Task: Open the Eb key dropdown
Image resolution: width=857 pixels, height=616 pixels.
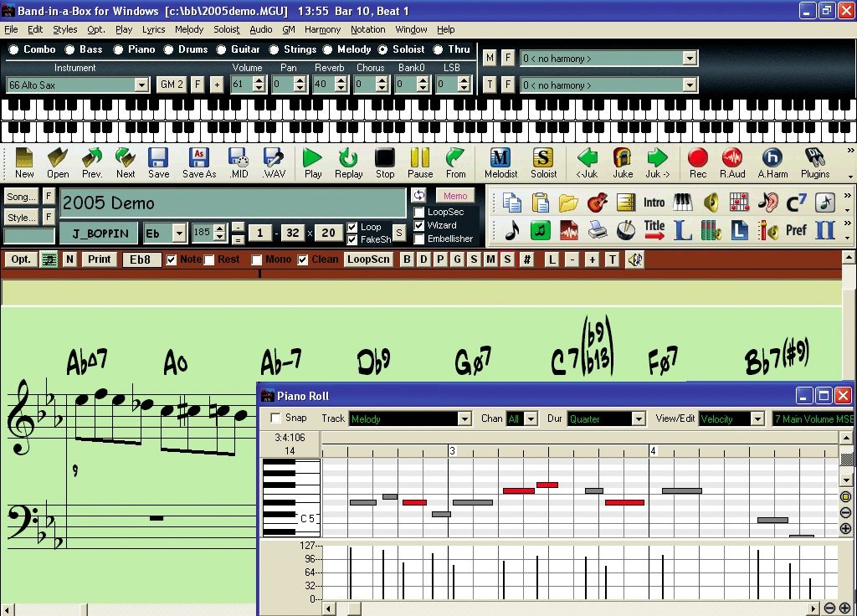Action: tap(179, 234)
